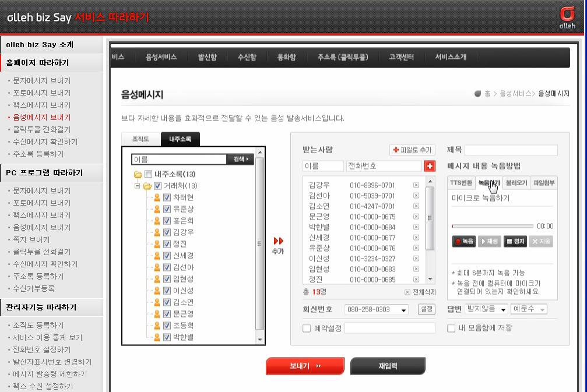Remove 박한별 with its x icon
Viewport: 587px width, 392px height.
(x=416, y=227)
